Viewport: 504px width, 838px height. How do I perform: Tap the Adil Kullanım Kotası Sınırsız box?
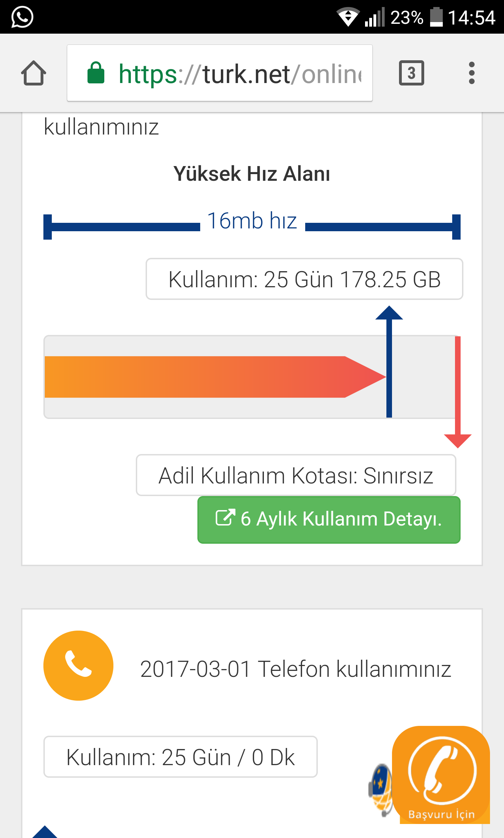pos(296,475)
